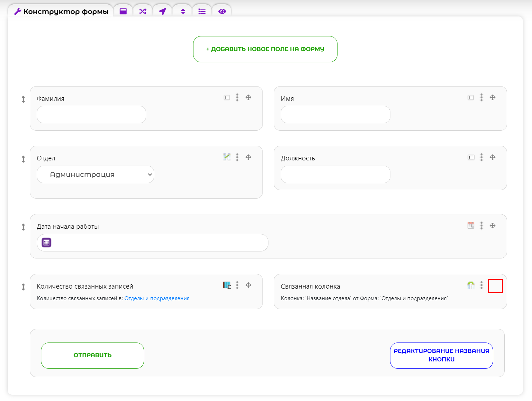Click the purple date picker icon
The height and width of the screenshot is (401, 532).
47,242
